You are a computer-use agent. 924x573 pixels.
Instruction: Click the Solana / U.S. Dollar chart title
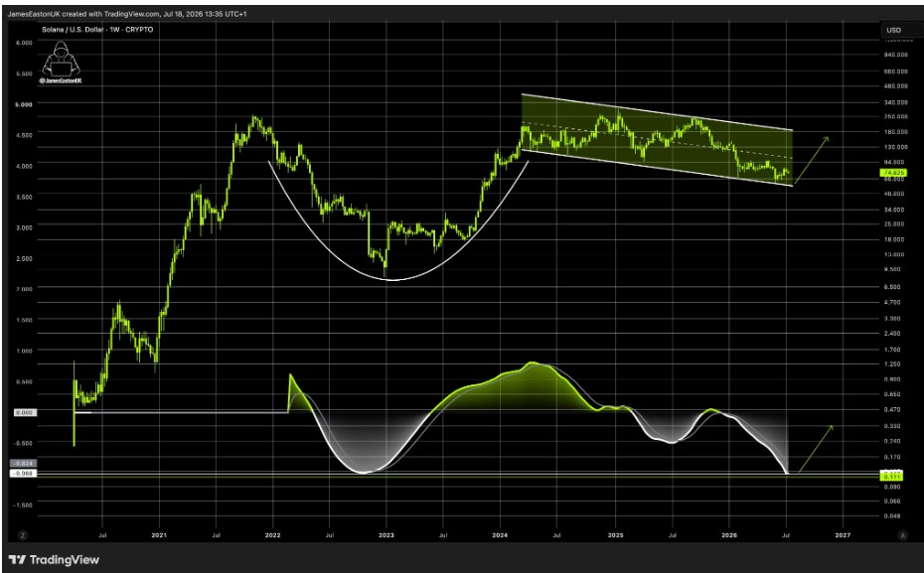point(97,30)
